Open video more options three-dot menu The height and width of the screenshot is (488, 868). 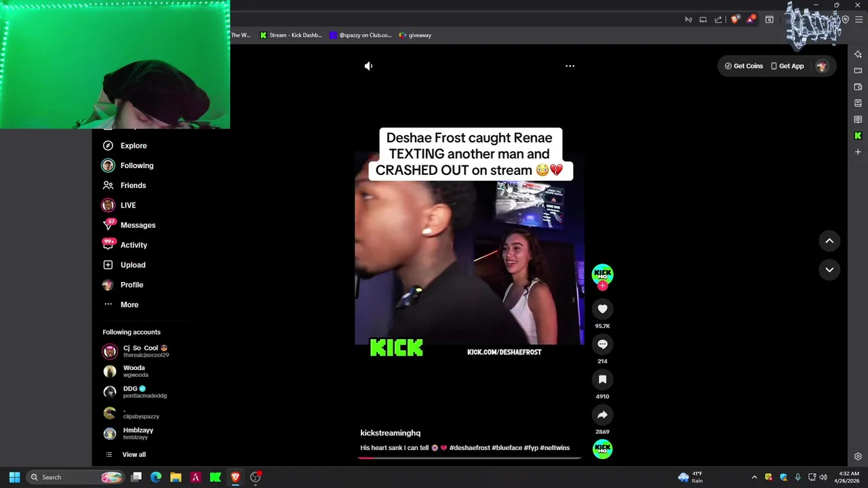pyautogui.click(x=570, y=66)
